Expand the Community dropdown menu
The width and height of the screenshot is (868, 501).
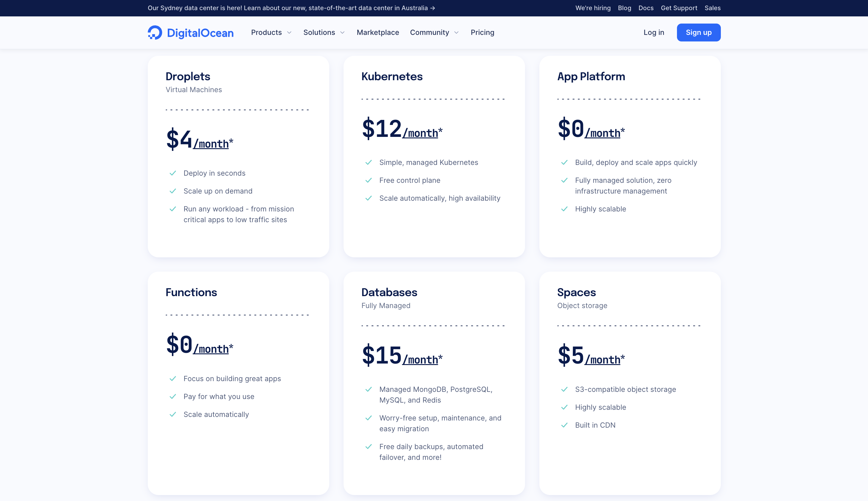coord(435,32)
